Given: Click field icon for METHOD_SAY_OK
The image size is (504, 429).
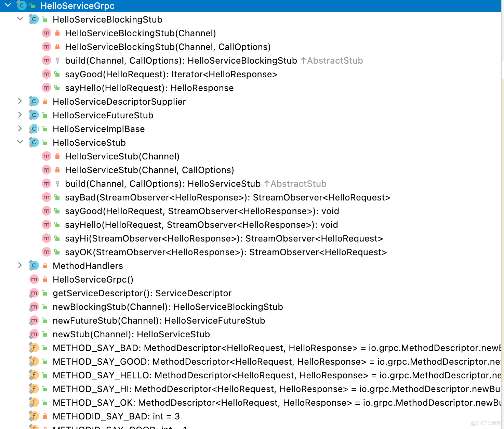Looking at the screenshot, I should 34,402.
